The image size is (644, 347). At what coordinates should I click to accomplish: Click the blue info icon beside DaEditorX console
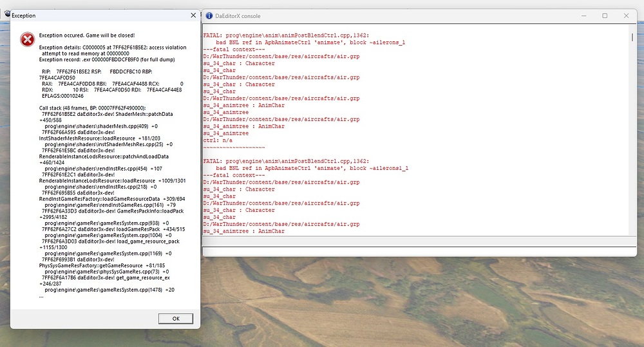tap(209, 15)
